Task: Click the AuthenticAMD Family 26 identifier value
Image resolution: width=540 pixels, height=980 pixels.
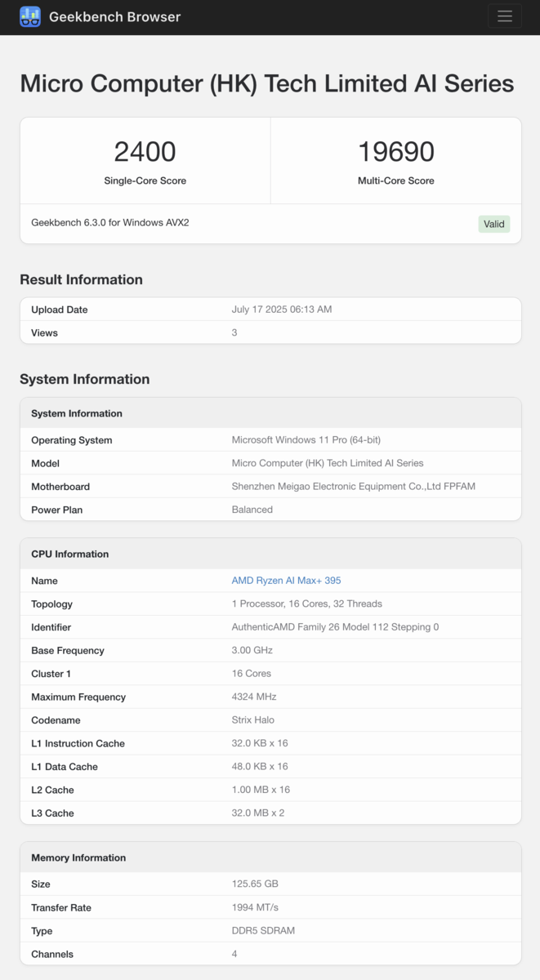Action: [335, 627]
